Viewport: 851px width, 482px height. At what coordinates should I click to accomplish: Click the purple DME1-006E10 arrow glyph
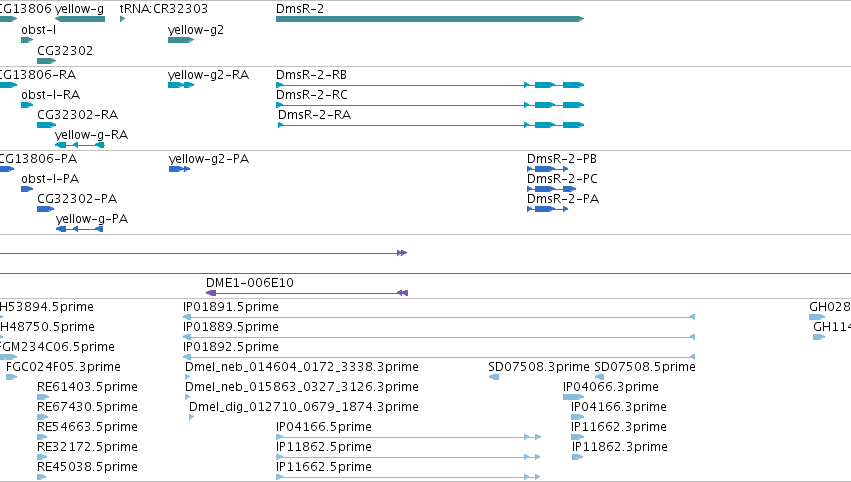point(307,293)
